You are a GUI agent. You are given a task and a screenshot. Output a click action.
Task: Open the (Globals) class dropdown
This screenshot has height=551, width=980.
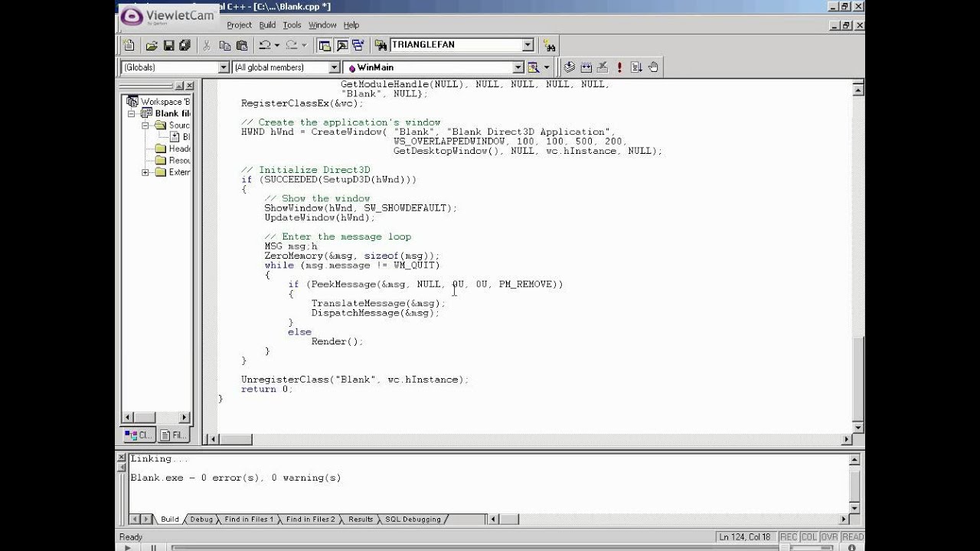point(224,67)
